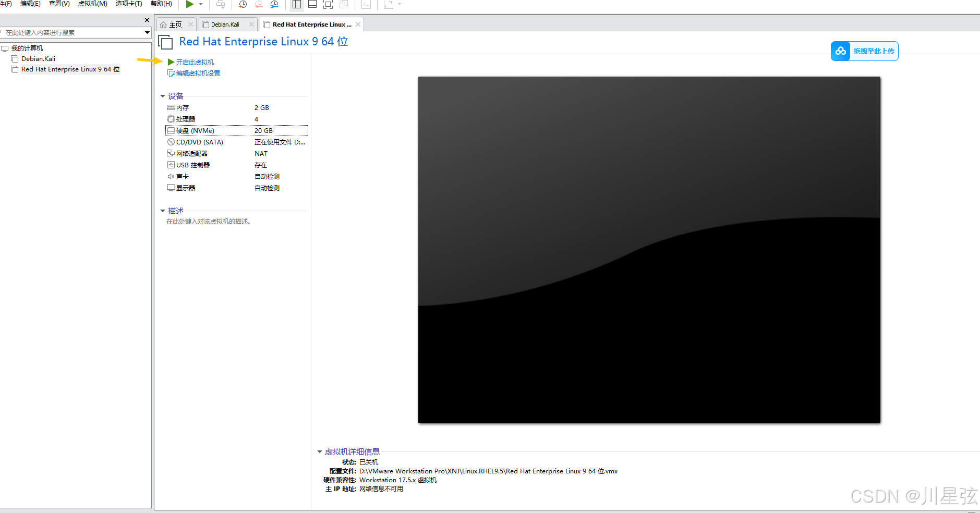Viewport: 980px width, 513px height.
Task: Click the CPU icon beside 处理器
Action: coord(171,119)
